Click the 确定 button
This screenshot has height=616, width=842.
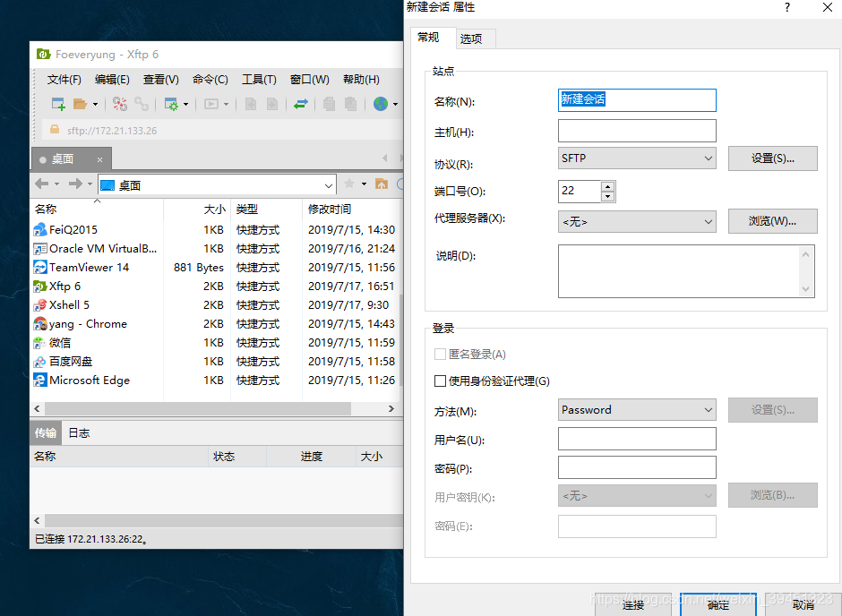coord(718,604)
